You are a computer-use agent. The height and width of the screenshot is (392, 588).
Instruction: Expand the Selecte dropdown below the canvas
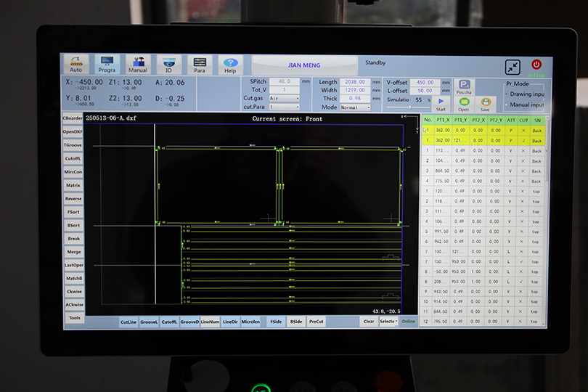tap(388, 321)
